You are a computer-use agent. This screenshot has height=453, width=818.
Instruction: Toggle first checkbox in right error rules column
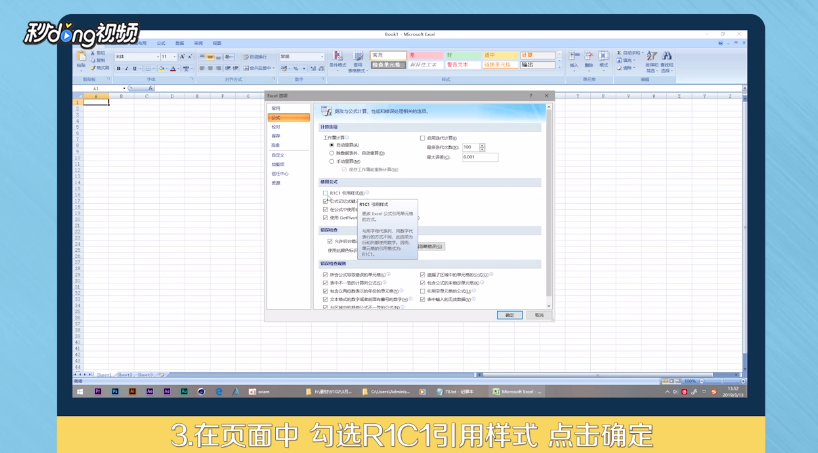coord(423,275)
